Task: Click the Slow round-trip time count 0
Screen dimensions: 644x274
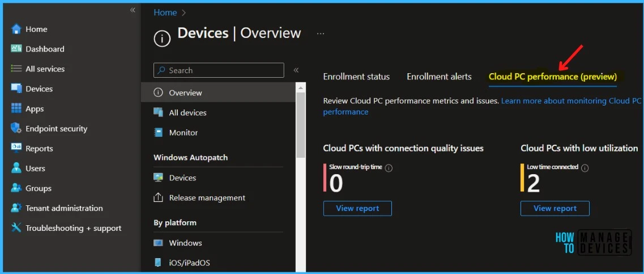Action: (x=336, y=183)
